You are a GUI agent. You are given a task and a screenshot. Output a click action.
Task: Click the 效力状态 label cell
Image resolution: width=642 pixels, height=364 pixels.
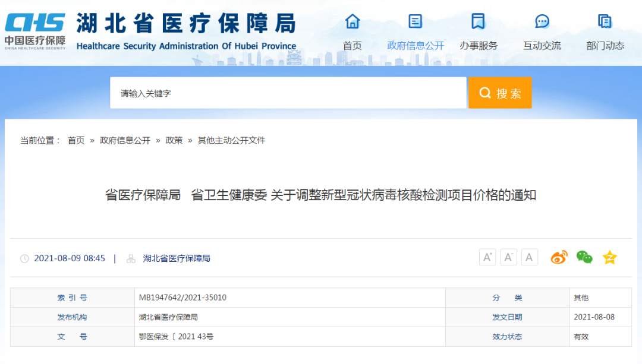[507, 337]
